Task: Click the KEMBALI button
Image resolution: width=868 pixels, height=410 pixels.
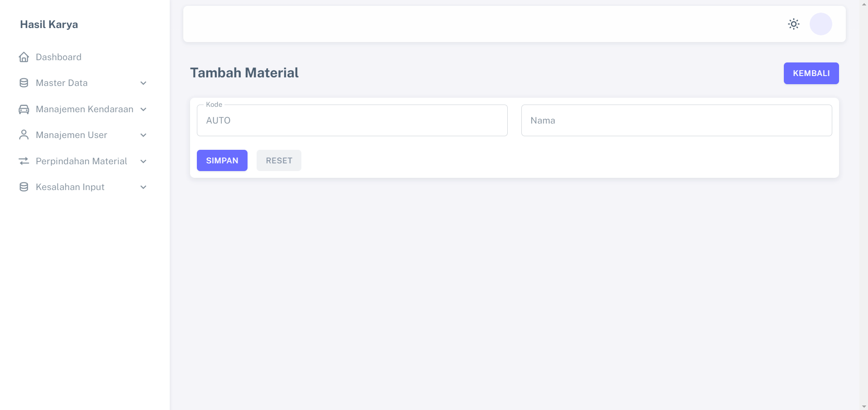Action: (811, 73)
